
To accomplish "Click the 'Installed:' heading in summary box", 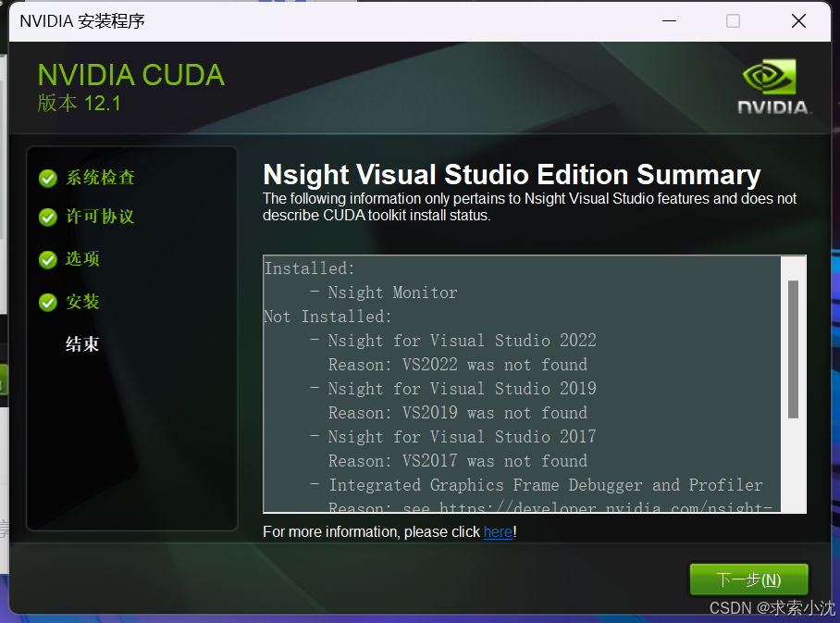I will 310,268.
